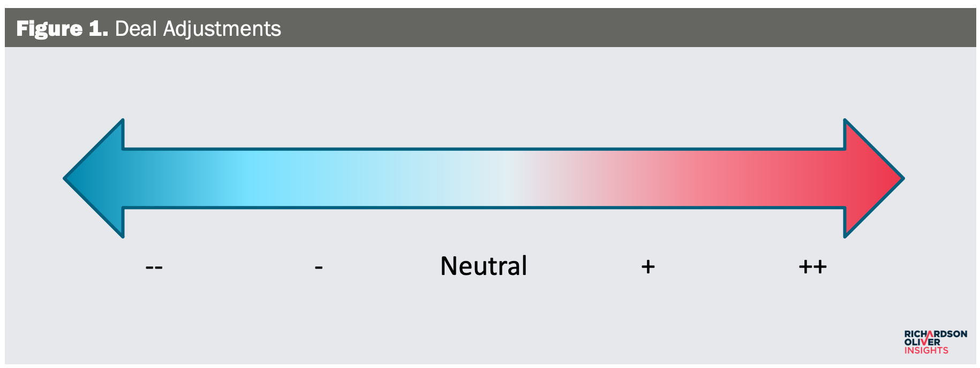The width and height of the screenshot is (980, 368).
Task: Click the blue left-pointing arrowhead
Action: pyautogui.click(x=96, y=178)
